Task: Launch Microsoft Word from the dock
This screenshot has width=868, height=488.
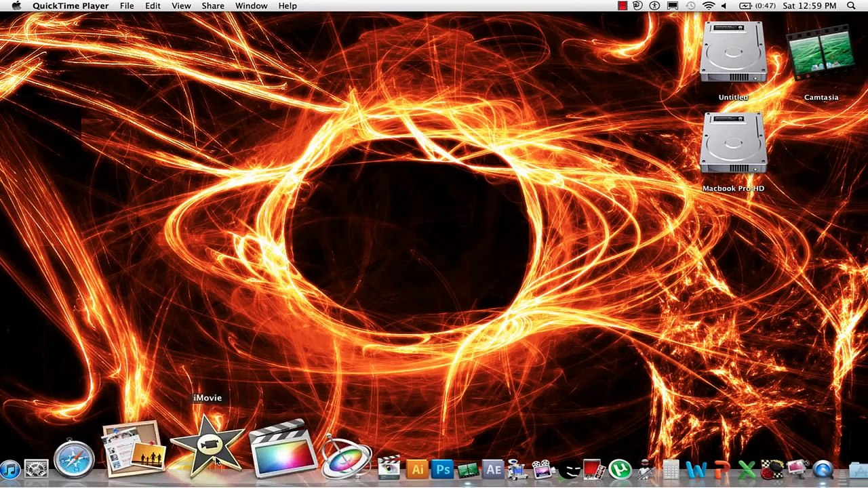Action: click(696, 468)
